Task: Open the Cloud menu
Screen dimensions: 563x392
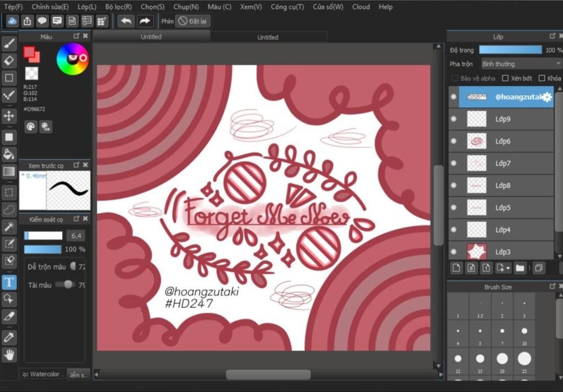Action: (x=361, y=7)
